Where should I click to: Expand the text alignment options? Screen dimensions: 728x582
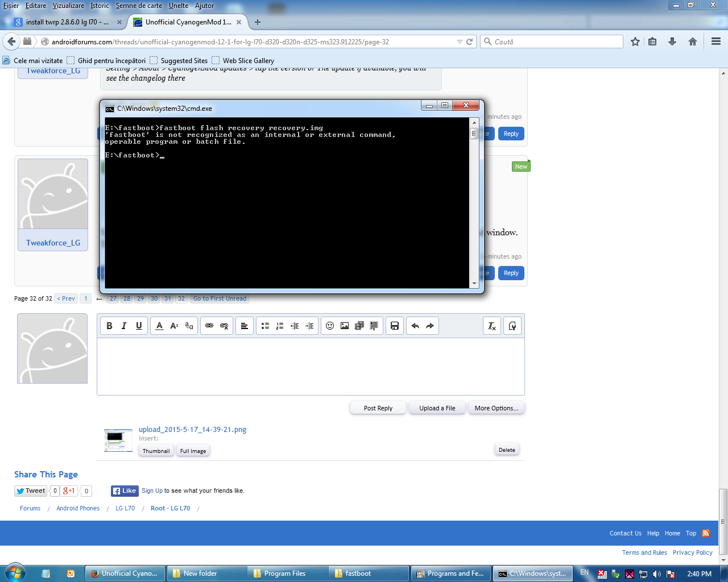coord(245,326)
